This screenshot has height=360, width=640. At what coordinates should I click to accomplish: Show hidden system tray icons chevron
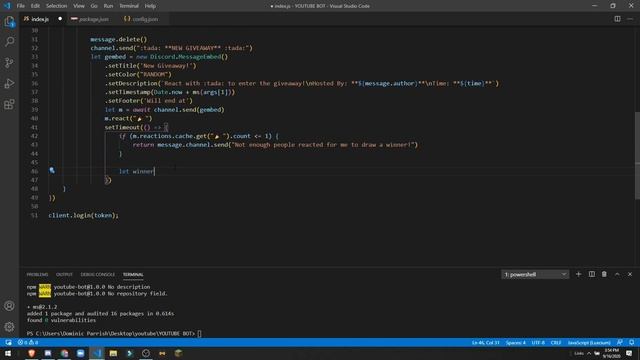coord(589,353)
